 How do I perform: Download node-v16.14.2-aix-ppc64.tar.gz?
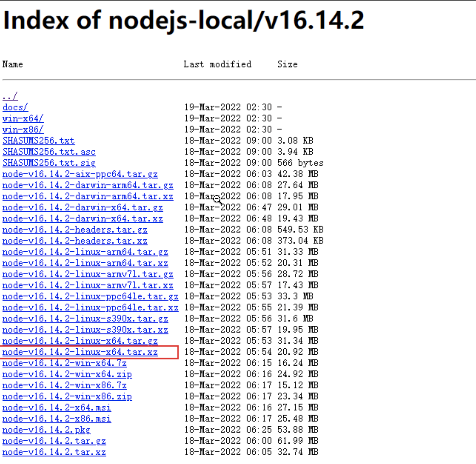(x=80, y=174)
